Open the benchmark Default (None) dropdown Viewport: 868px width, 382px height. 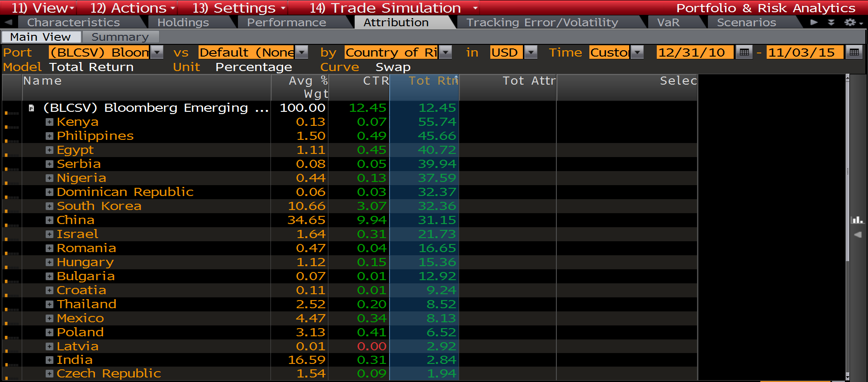point(301,53)
